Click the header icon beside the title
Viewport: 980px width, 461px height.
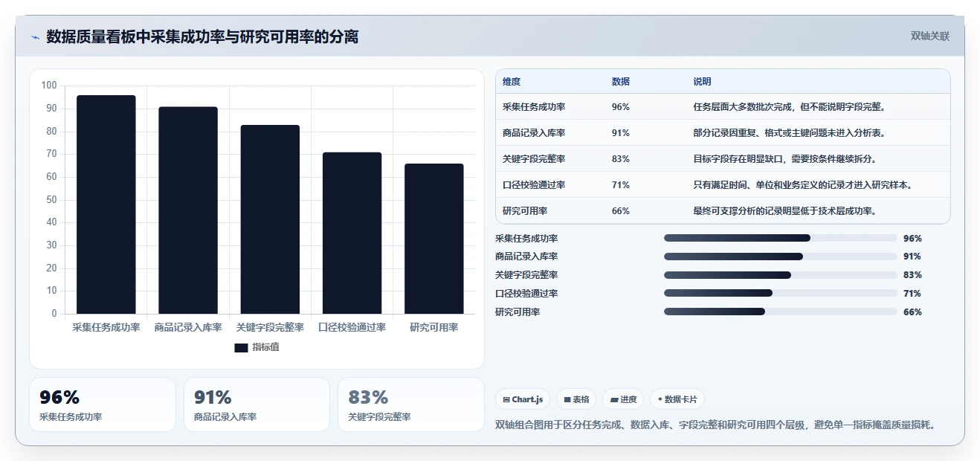[x=35, y=37]
